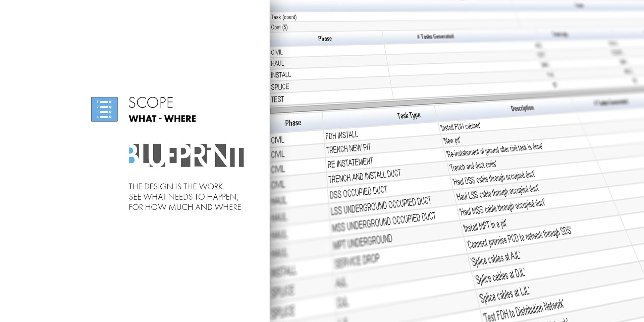Click the SCOPE heading text
Viewport: 644px width, 322px height.
[x=151, y=103]
